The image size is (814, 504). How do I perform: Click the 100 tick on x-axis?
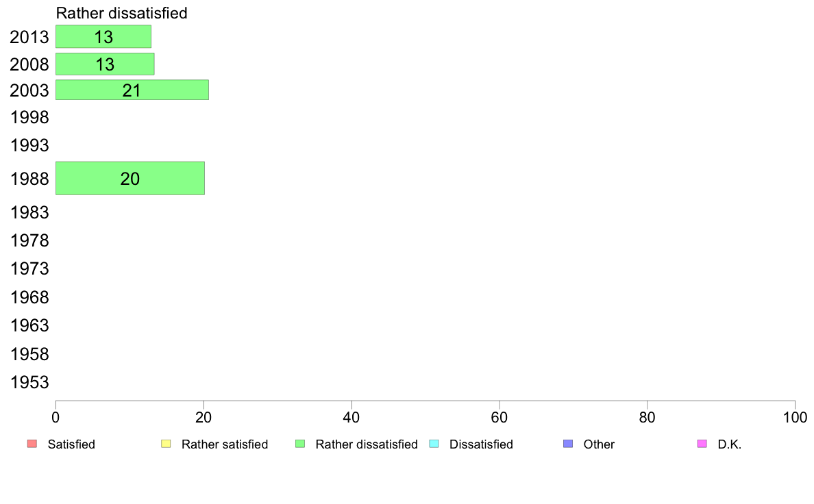[x=795, y=417]
